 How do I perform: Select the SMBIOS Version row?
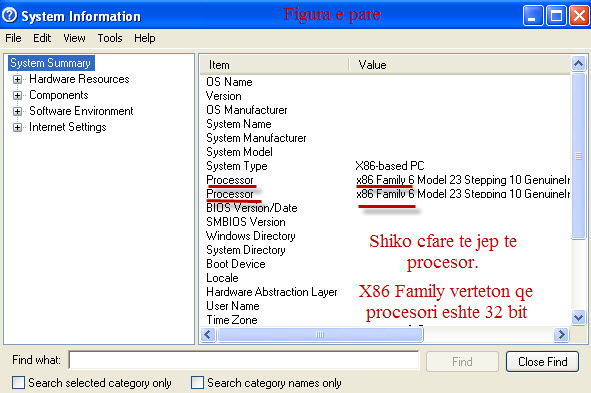click(385, 222)
